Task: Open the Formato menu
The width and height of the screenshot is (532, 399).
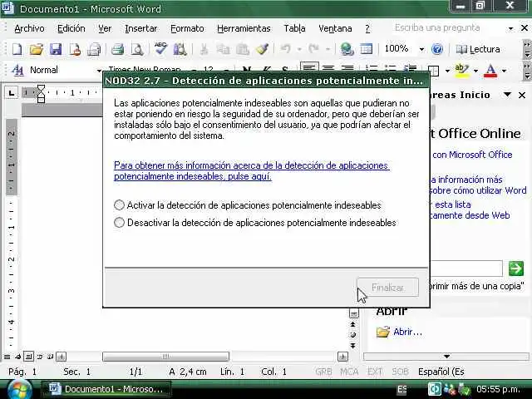Action: pyautogui.click(x=187, y=28)
